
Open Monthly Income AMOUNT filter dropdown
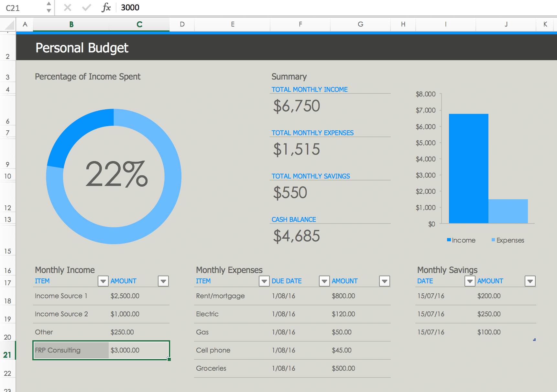(163, 281)
